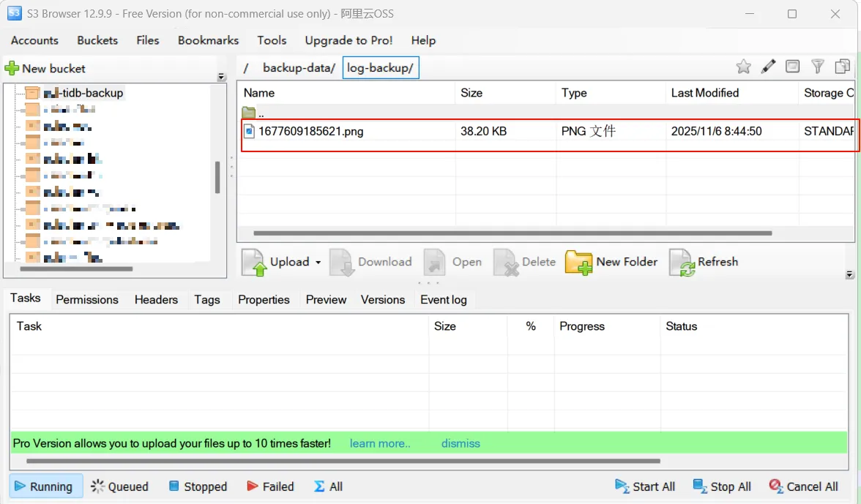Screen dimensions: 861x504
Task: Show only Queued tasks
Action: pos(119,486)
